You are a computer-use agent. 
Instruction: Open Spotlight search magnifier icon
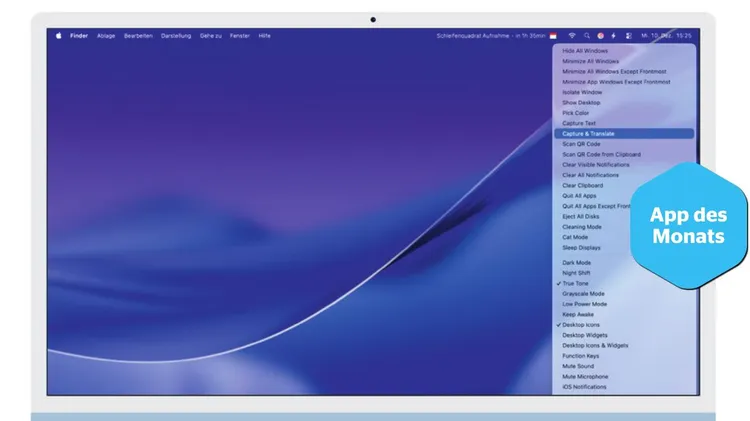click(x=586, y=35)
